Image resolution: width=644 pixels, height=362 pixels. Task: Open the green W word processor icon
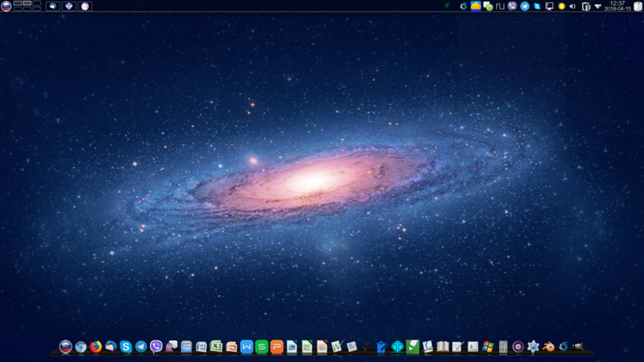click(336, 347)
